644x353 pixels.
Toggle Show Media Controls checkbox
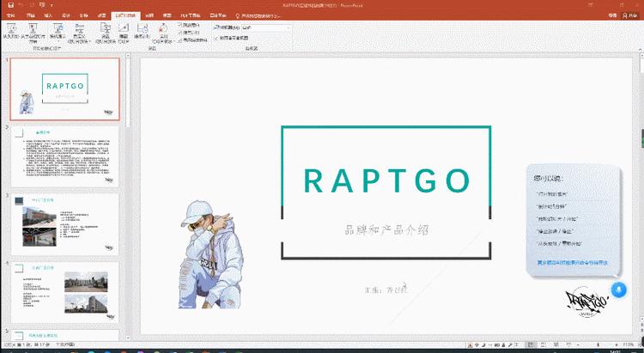[x=192, y=40]
